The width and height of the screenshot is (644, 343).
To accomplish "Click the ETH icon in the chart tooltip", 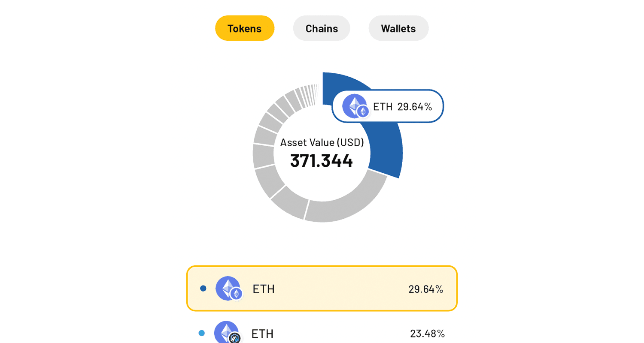I will click(x=355, y=105).
